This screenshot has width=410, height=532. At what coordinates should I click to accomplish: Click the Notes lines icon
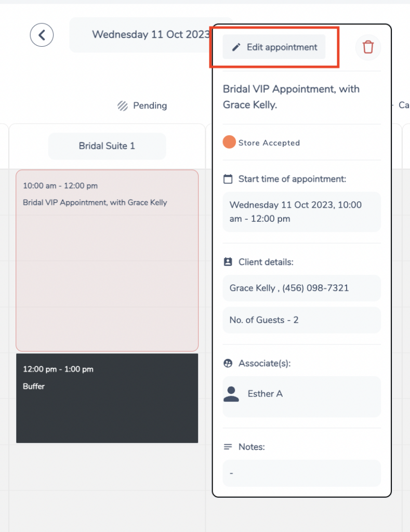coord(228,447)
